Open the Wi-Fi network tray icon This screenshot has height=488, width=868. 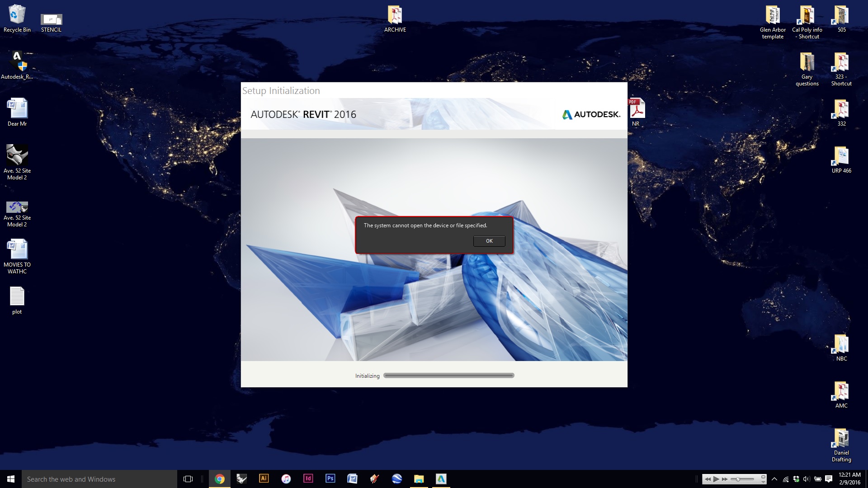786,479
